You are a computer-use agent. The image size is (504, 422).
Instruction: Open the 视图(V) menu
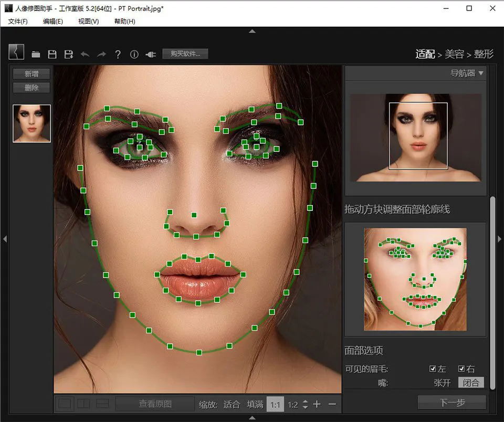[x=88, y=22]
